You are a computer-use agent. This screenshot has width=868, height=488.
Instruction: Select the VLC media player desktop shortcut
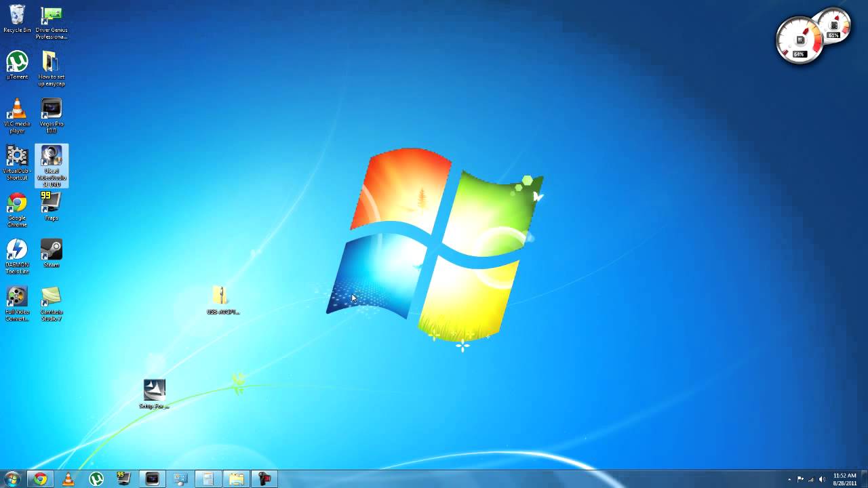click(17, 116)
